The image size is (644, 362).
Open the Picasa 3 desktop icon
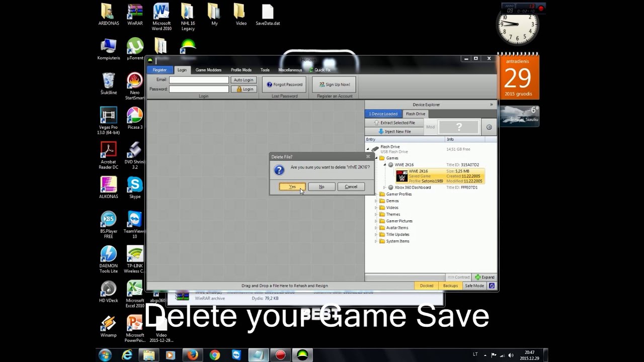(x=135, y=118)
